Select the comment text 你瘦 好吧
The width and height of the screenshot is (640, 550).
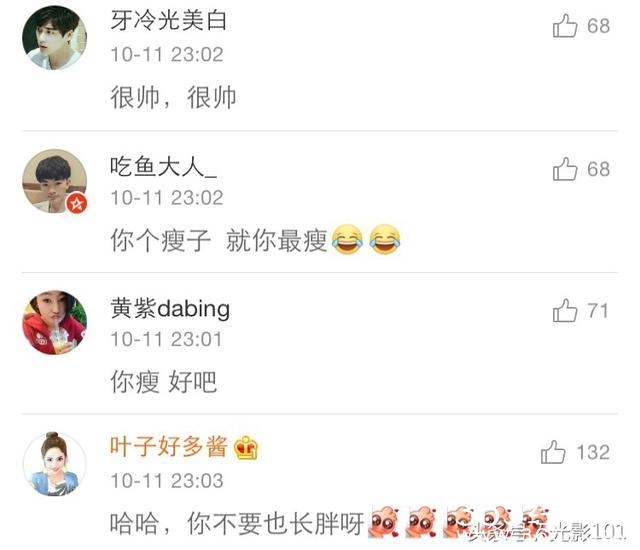pos(163,382)
